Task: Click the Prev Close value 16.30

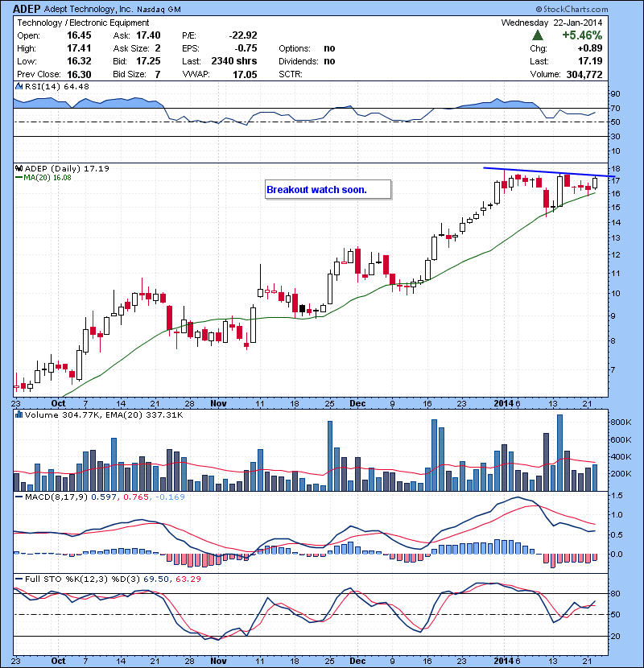Action: [79, 75]
